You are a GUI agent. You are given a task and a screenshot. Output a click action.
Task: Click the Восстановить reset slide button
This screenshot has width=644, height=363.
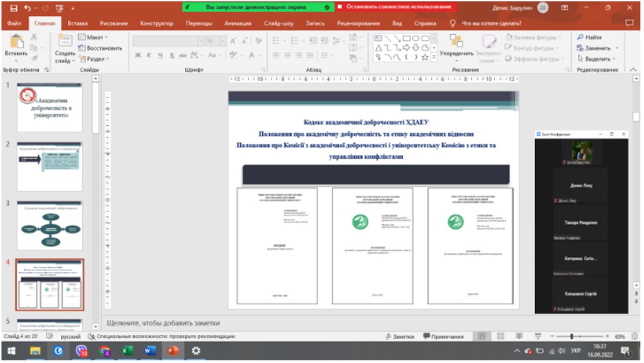point(100,48)
